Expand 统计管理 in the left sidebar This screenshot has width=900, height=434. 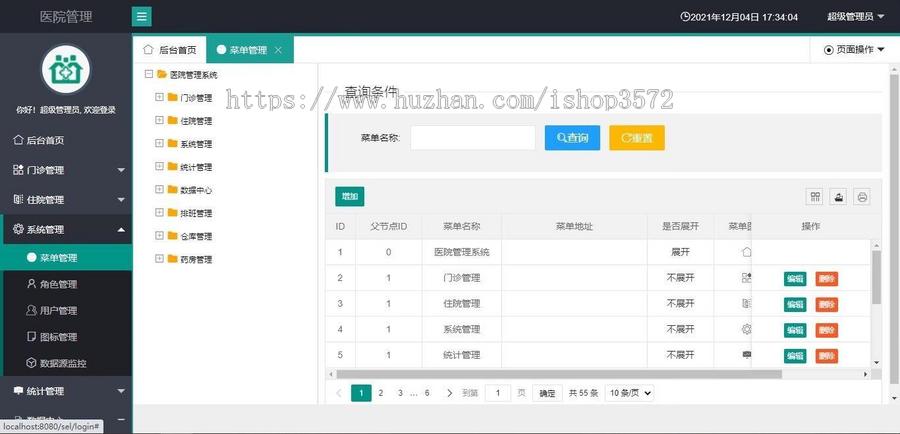coord(66,391)
